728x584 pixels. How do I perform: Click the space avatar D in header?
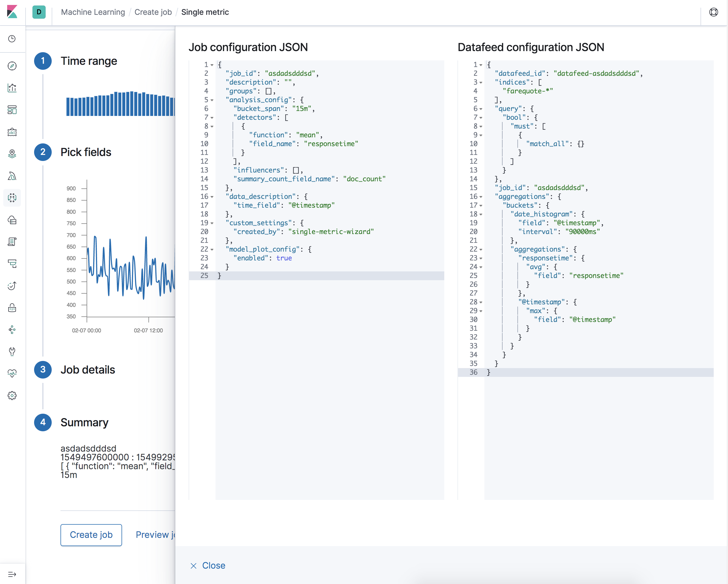point(39,12)
